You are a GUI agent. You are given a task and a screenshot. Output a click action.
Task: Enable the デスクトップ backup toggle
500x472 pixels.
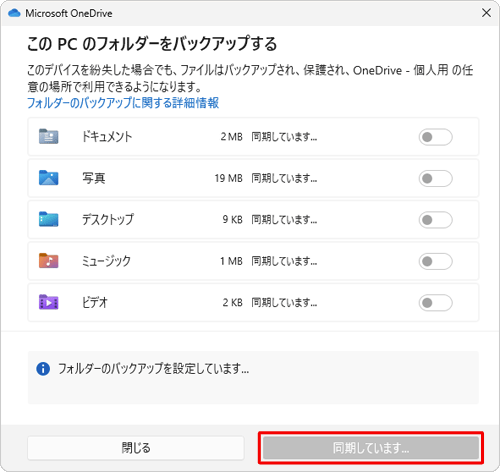(435, 220)
